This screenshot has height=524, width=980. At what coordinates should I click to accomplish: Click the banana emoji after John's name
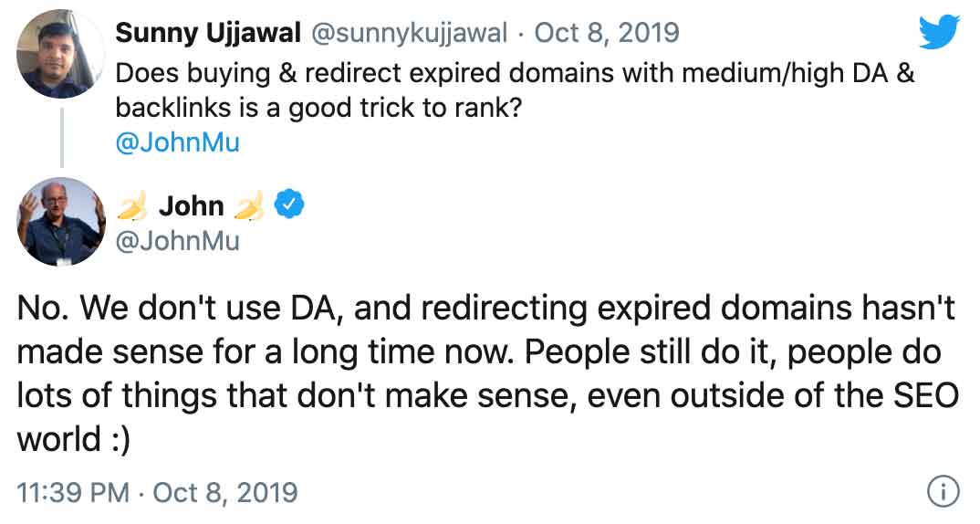point(248,207)
